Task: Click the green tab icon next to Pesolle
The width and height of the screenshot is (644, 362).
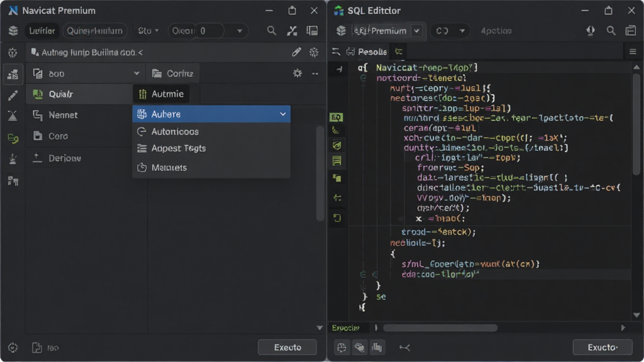Action: 398,52
